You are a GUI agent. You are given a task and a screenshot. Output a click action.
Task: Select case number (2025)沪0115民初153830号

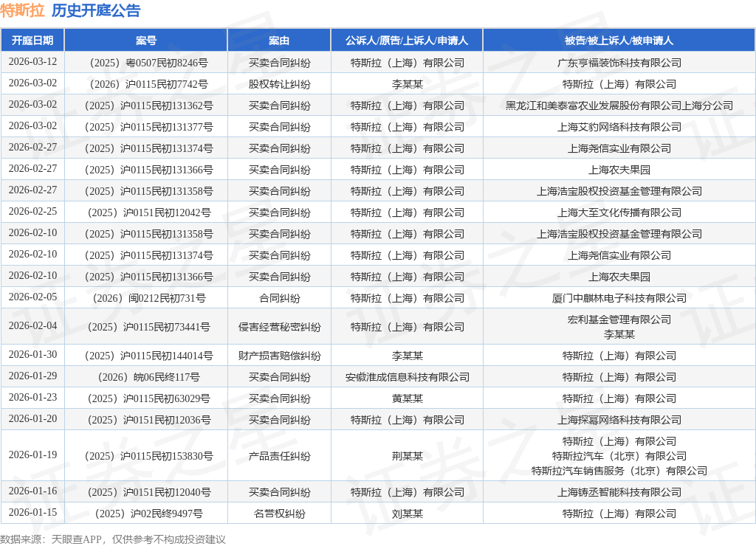tap(148, 457)
